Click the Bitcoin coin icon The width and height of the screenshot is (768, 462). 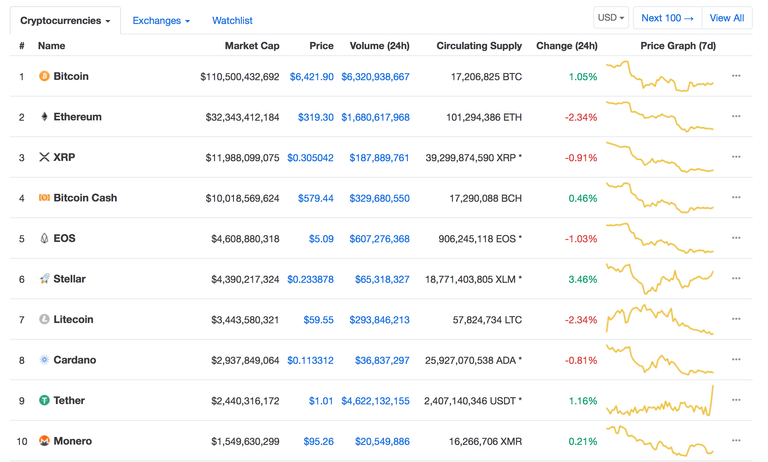point(44,76)
